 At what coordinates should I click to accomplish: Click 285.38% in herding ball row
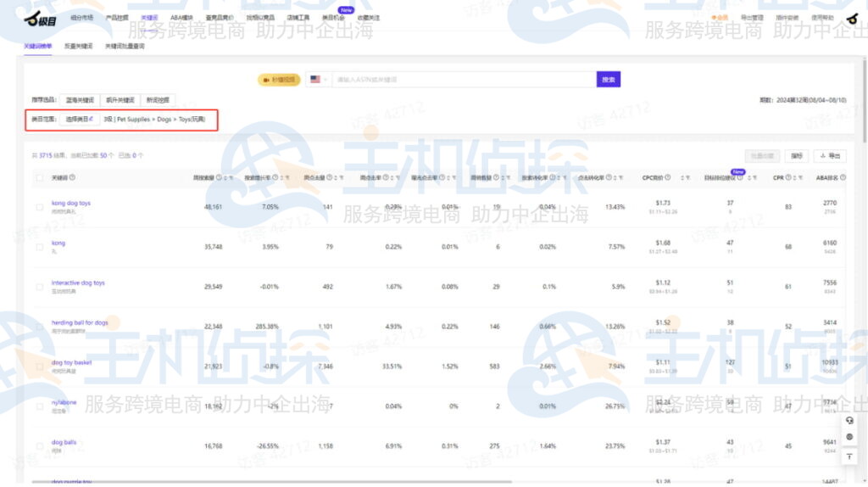[x=267, y=327]
